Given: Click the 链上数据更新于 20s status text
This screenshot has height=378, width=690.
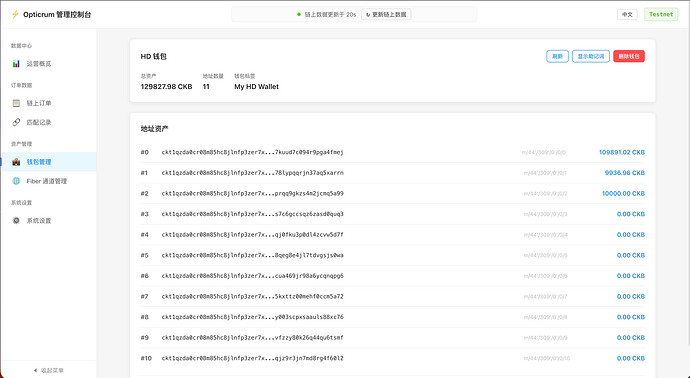Looking at the screenshot, I should pyautogui.click(x=330, y=15).
